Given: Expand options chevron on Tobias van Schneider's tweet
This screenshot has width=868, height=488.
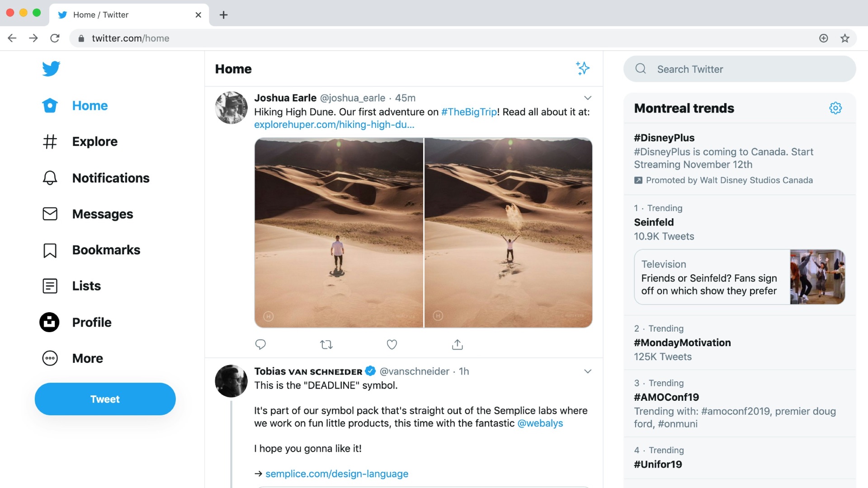Looking at the screenshot, I should point(588,371).
